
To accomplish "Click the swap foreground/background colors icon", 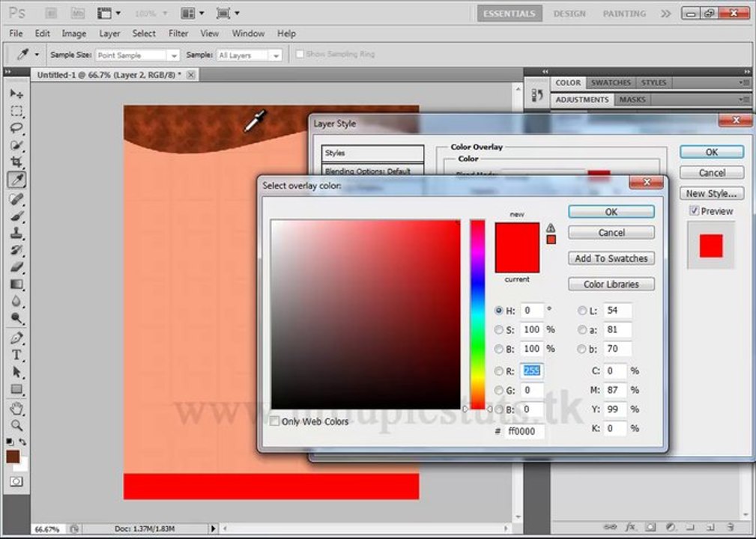I will pos(22,441).
